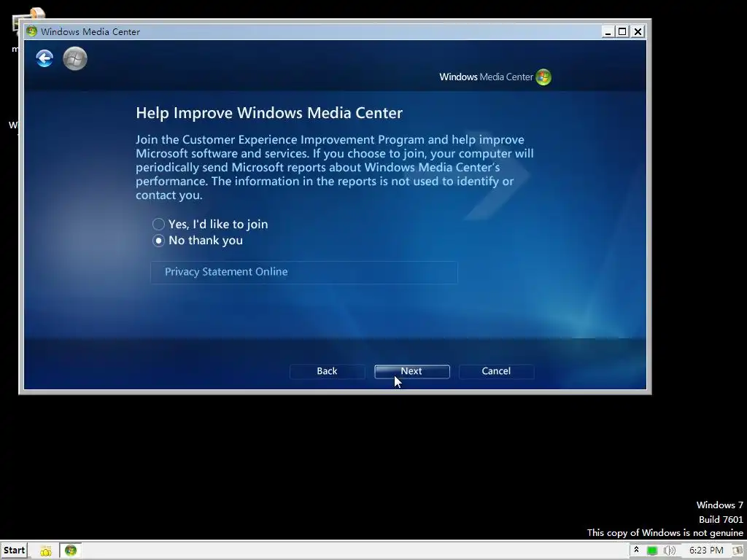The image size is (747, 560).
Task: Click the tray icon right of the clock
Action: pyautogui.click(x=738, y=551)
